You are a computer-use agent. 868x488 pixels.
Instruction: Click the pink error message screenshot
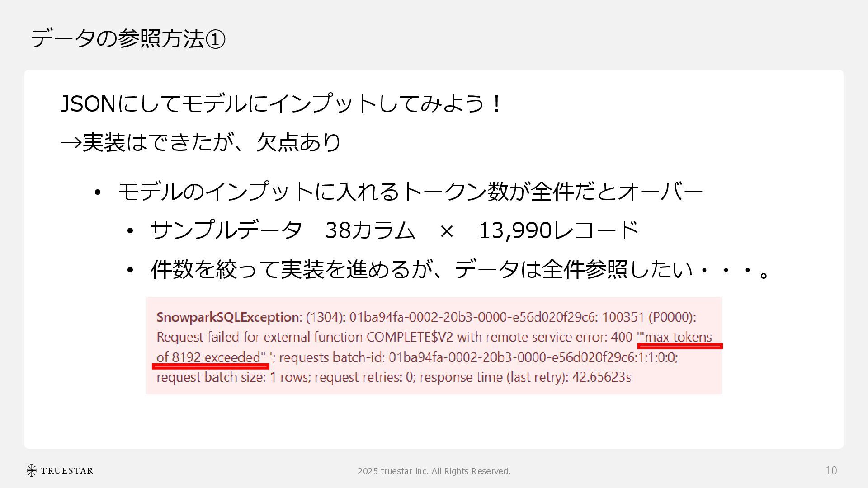pyautogui.click(x=434, y=346)
